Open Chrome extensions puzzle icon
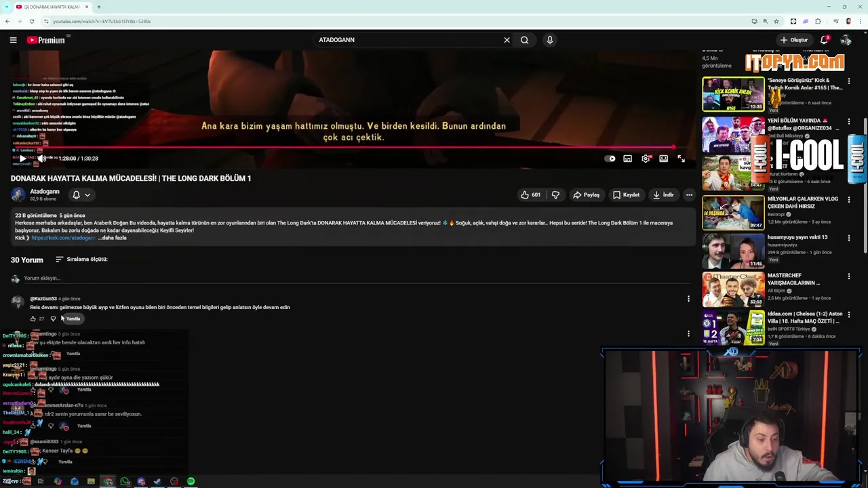Screen dimensions: 868x488 (x=818, y=21)
